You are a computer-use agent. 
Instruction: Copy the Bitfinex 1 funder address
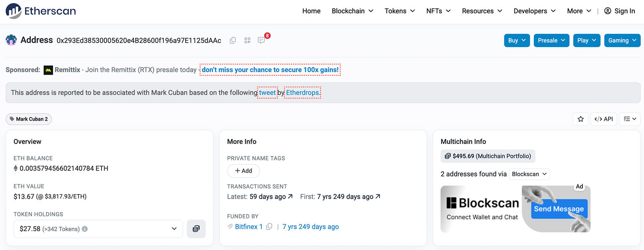pos(269,227)
